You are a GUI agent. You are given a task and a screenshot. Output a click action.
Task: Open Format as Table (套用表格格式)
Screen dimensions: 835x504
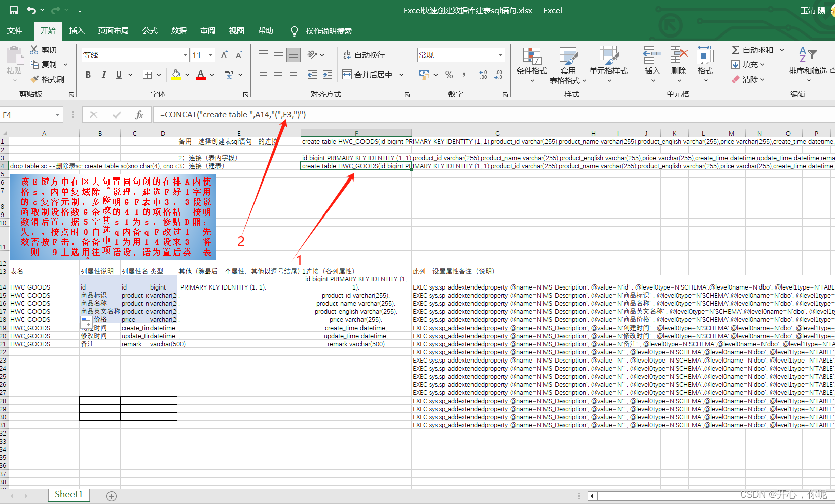point(568,64)
